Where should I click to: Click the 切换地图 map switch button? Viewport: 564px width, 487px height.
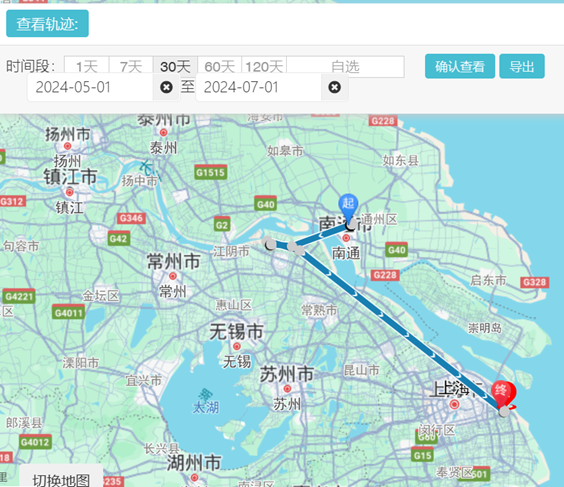coord(61,478)
